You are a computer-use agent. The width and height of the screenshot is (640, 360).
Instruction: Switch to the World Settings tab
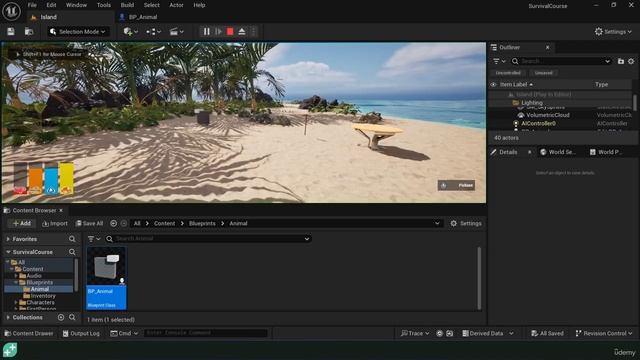click(558, 152)
